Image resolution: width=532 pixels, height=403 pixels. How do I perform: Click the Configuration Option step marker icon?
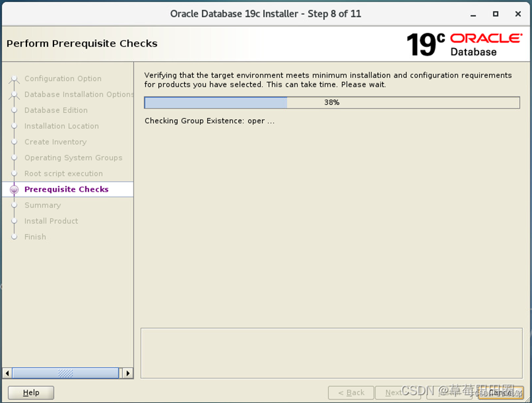pyautogui.click(x=14, y=79)
